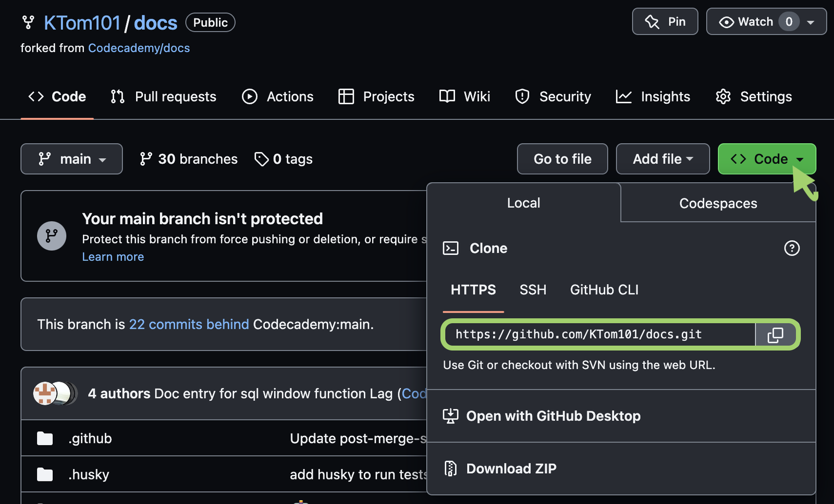Viewport: 834px width, 504px height.
Task: Click the Download ZIP icon option
Action: 450,468
